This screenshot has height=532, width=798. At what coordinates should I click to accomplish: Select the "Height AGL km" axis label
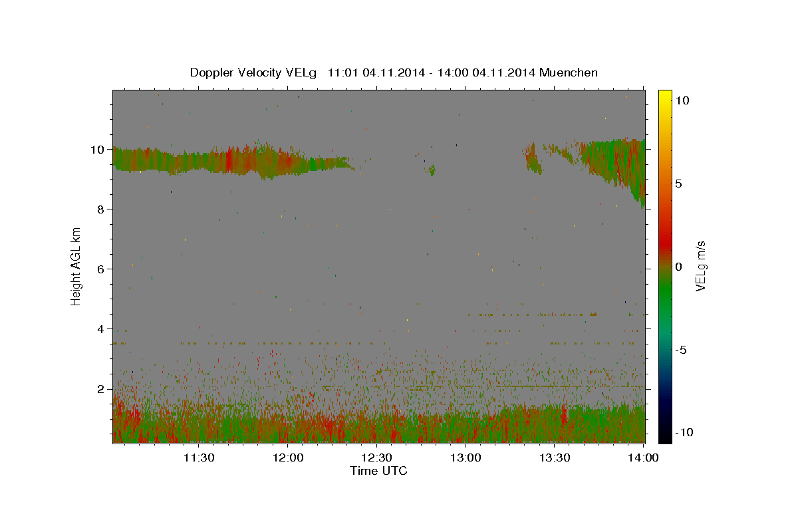[76, 266]
